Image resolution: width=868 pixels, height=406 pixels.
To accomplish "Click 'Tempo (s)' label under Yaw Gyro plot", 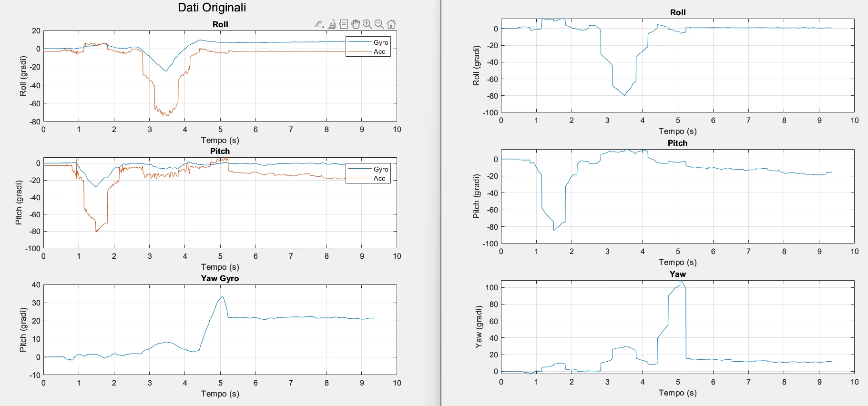I will point(220,394).
